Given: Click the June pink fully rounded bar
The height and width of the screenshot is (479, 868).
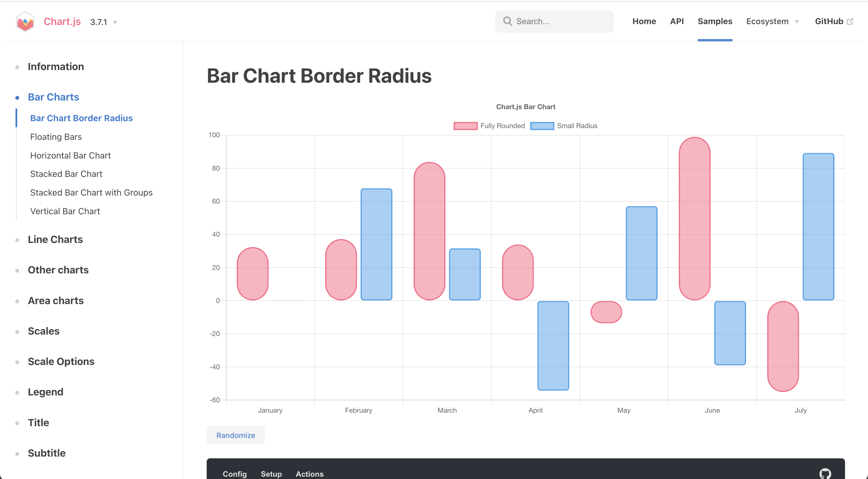Looking at the screenshot, I should coord(694,219).
